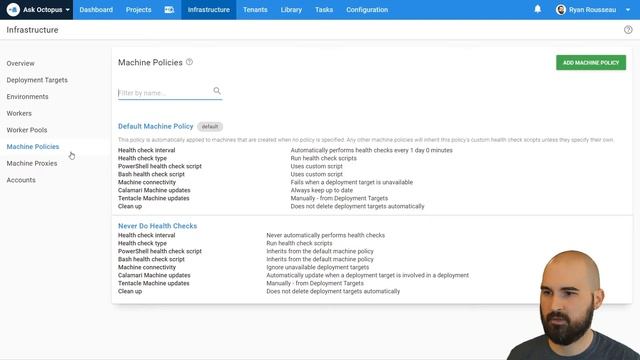Select Machine Policies in the sidebar
Screen dimensions: 640x360
[33, 147]
